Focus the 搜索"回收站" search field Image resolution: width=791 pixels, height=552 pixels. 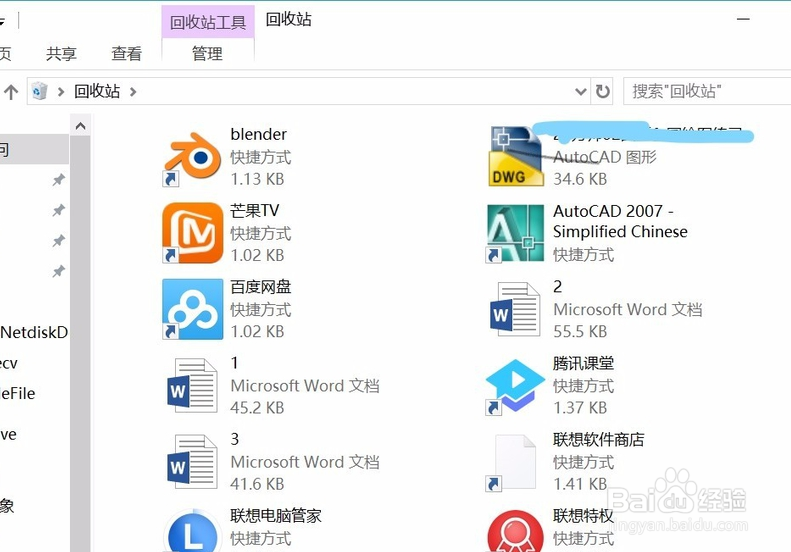click(707, 91)
